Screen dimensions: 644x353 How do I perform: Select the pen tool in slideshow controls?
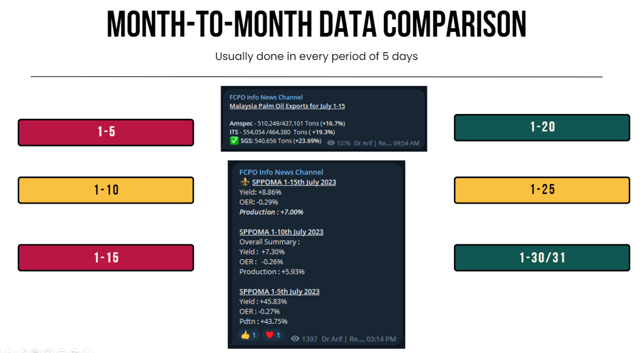coord(23,351)
